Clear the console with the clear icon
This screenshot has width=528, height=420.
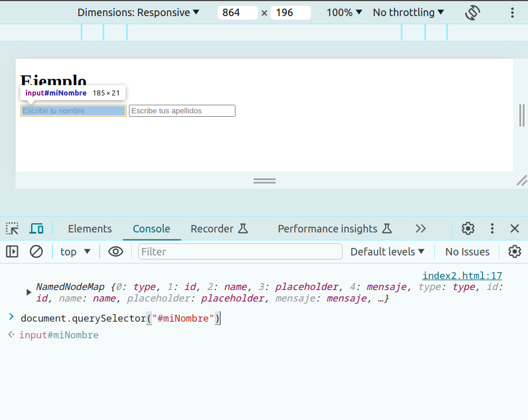pyautogui.click(x=36, y=251)
